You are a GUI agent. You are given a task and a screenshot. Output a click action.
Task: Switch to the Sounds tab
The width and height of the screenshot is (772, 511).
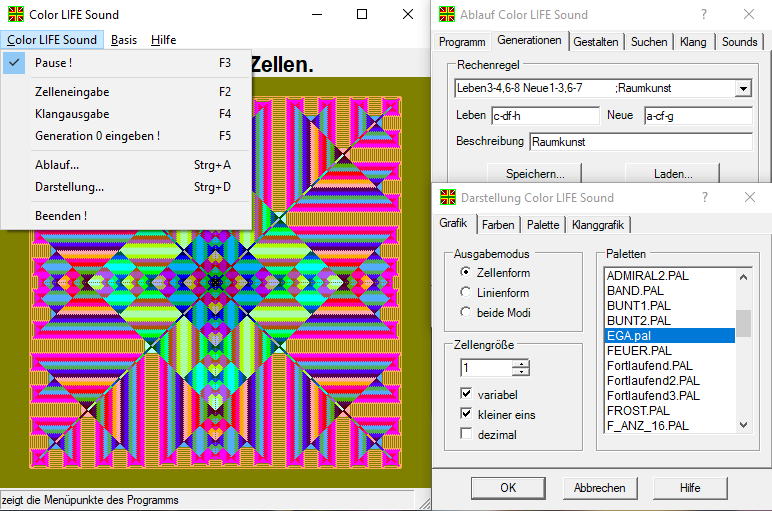(740, 42)
